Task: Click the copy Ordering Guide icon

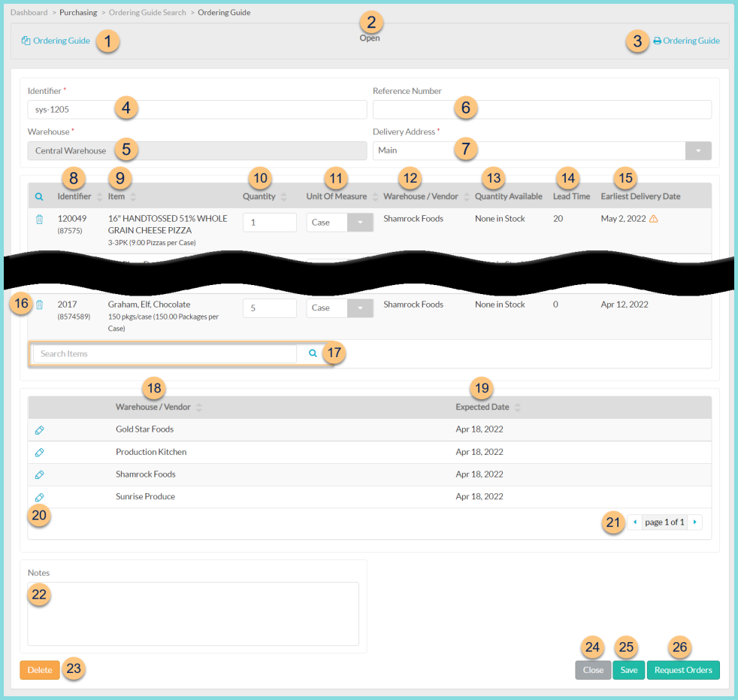Action: pyautogui.click(x=26, y=41)
